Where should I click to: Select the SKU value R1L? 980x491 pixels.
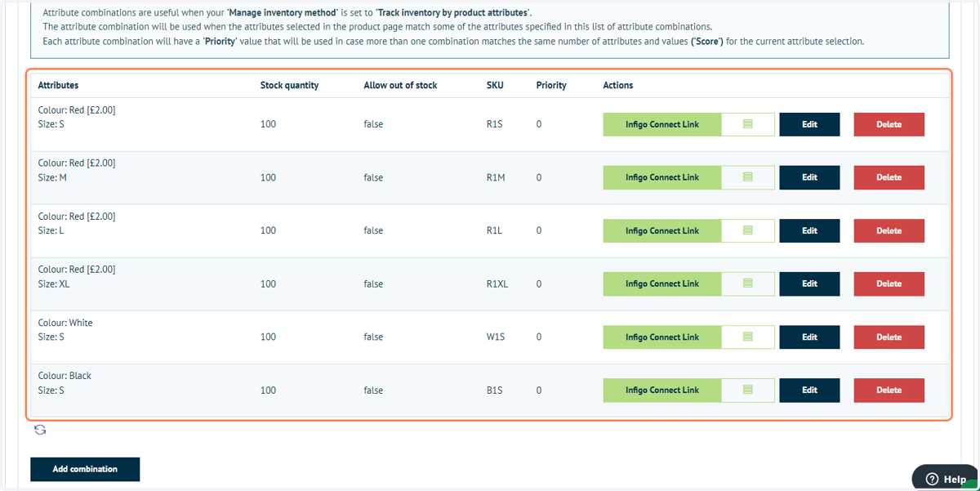[494, 230]
